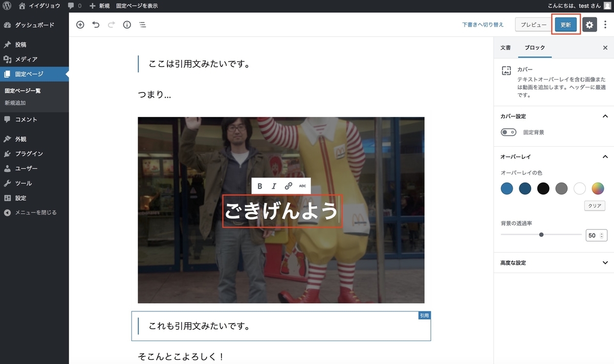The width and height of the screenshot is (614, 364).
Task: Click the カバー block icon in sidebar
Action: click(506, 71)
